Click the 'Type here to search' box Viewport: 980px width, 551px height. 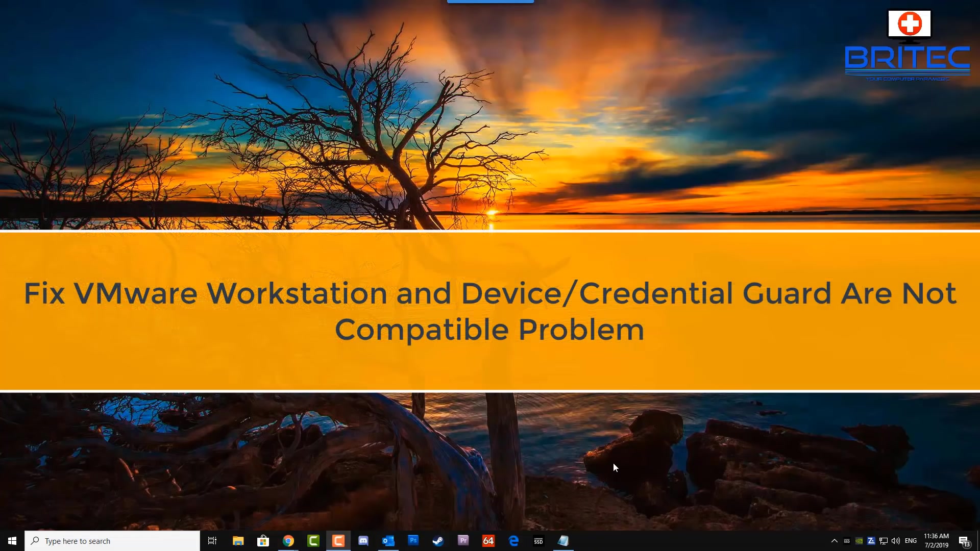tap(112, 541)
